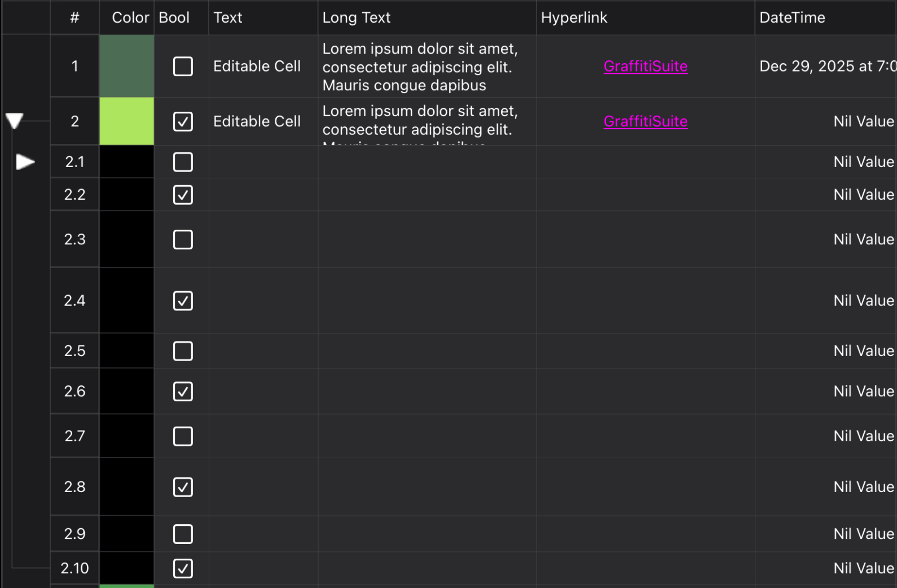897x588 pixels.
Task: Tick the checkbox in row 2.9
Action: point(183,534)
